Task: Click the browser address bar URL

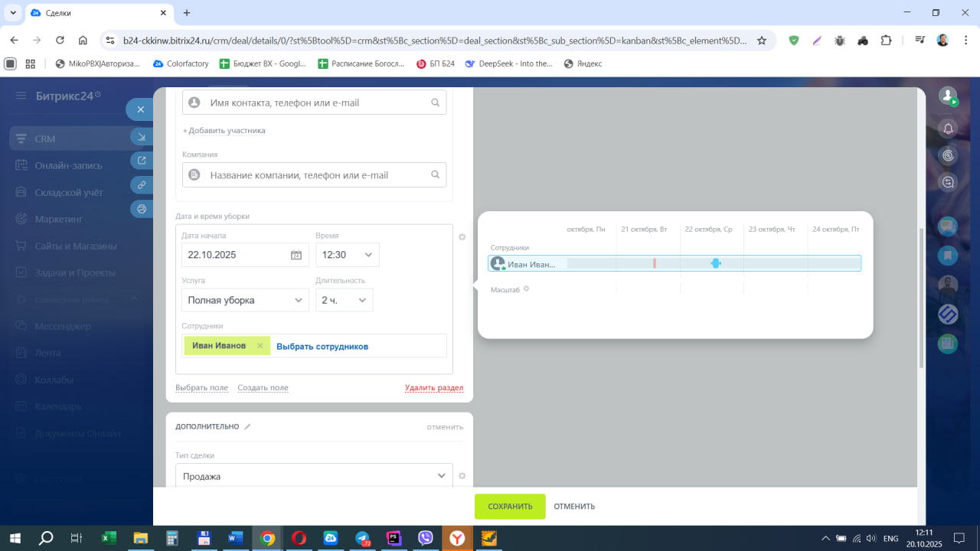Action: [435, 41]
